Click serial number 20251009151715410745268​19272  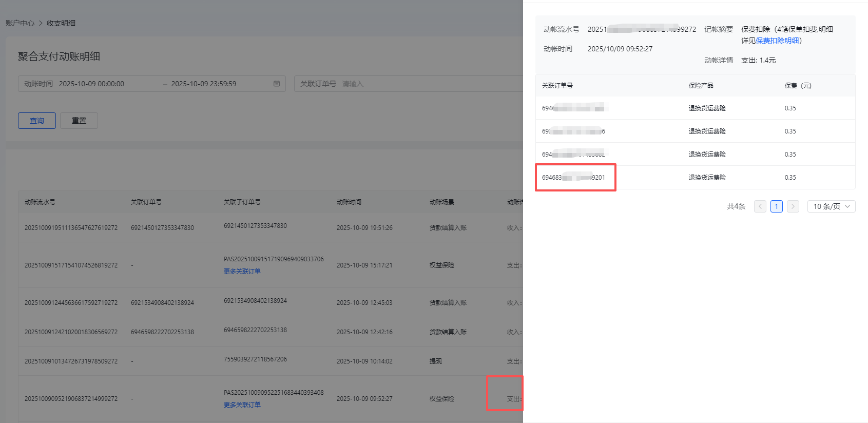(71, 265)
